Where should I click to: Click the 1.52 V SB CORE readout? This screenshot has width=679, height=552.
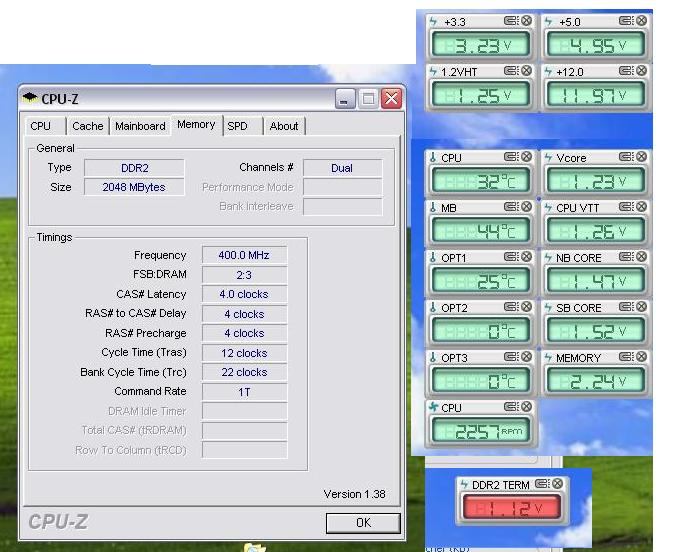pyautogui.click(x=596, y=331)
